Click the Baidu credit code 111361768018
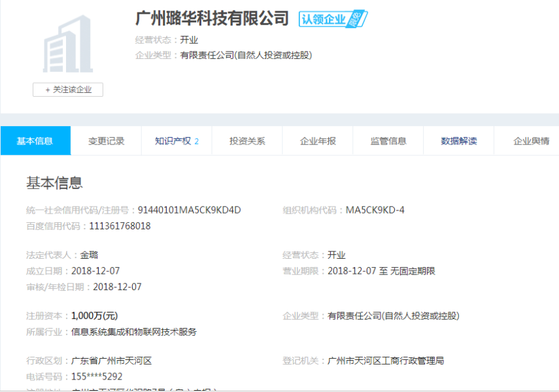 [x=120, y=226]
